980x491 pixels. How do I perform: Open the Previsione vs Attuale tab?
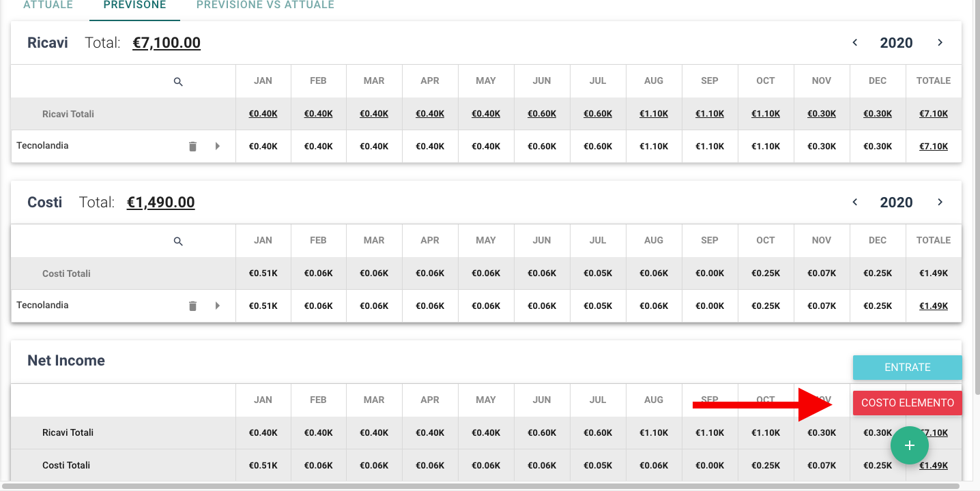[265, 5]
